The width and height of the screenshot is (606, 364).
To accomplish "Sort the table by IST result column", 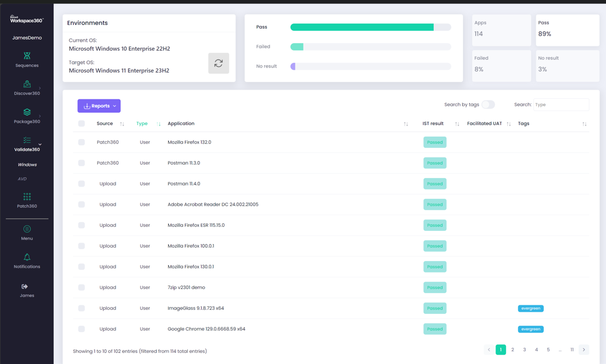I will [457, 124].
